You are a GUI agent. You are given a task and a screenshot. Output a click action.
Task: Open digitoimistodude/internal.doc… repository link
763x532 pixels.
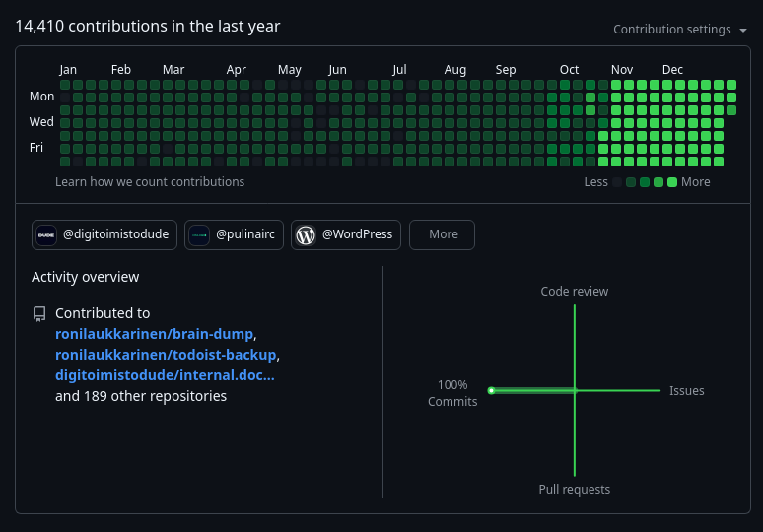click(165, 375)
